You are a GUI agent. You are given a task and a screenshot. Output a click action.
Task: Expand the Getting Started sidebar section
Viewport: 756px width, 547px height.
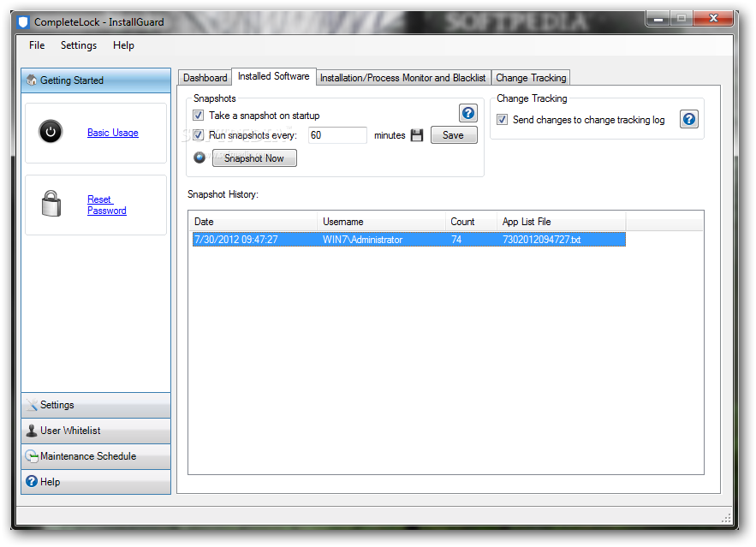pos(96,80)
